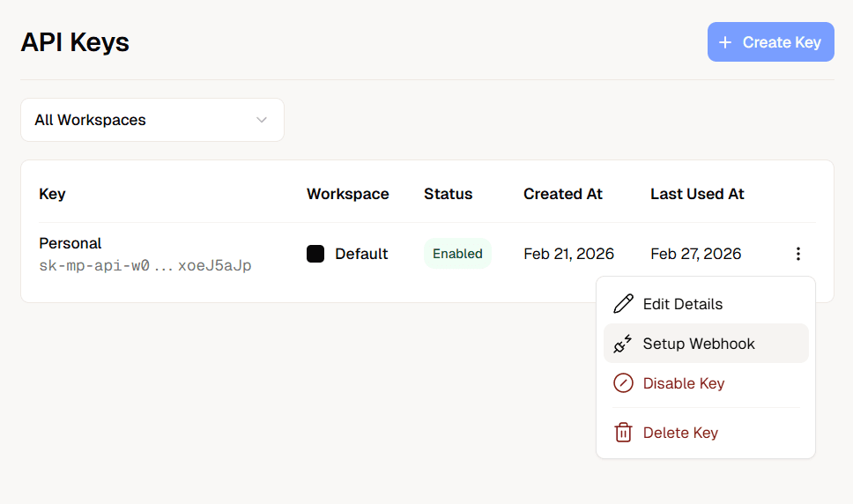
Task: Click the Key column header
Action: pos(52,194)
